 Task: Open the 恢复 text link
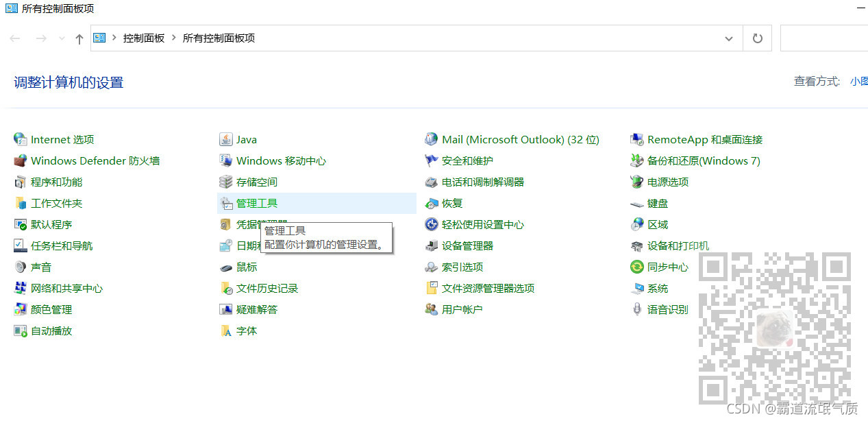pos(452,203)
